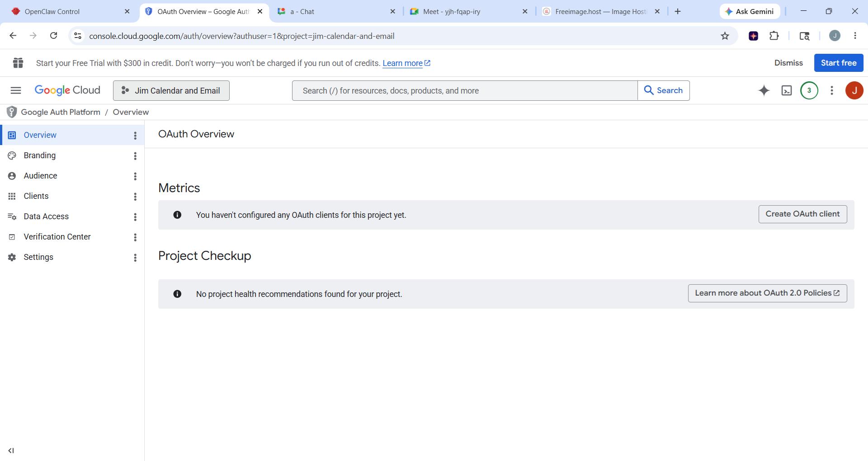View site information icon in address bar
This screenshot has height=461, width=868.
[x=78, y=36]
